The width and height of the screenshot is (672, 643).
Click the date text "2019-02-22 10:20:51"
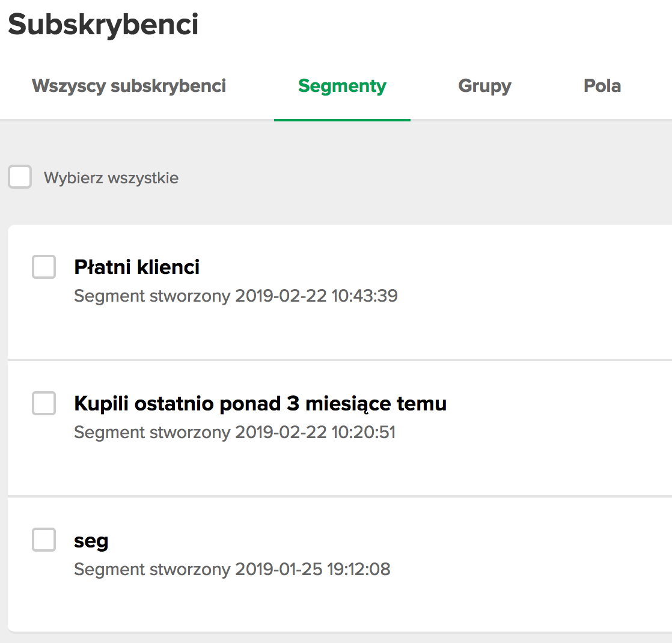tap(234, 432)
